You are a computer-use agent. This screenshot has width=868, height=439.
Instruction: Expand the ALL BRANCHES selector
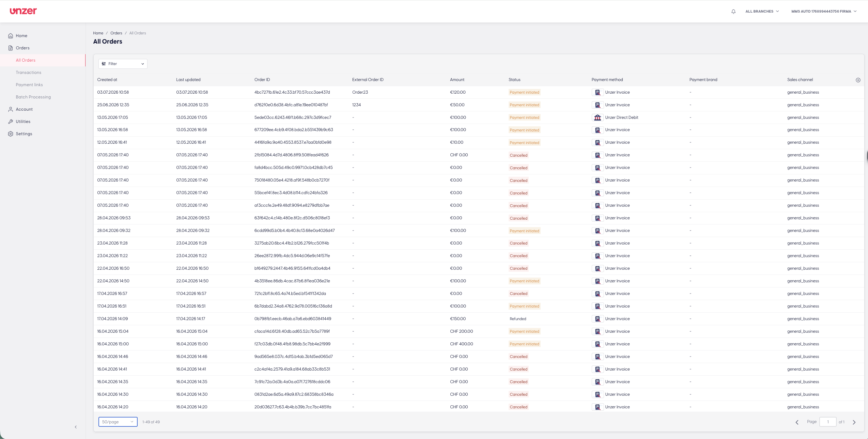(x=762, y=12)
